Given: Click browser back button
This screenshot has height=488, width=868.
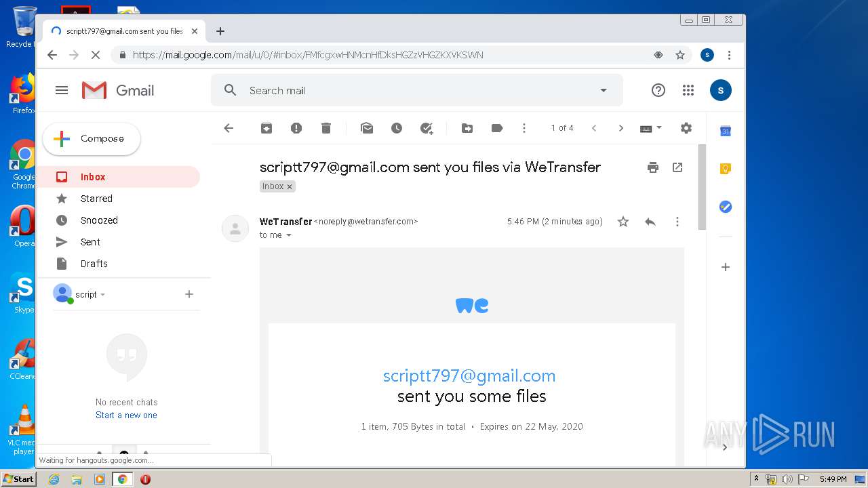Looking at the screenshot, I should tap(52, 55).
